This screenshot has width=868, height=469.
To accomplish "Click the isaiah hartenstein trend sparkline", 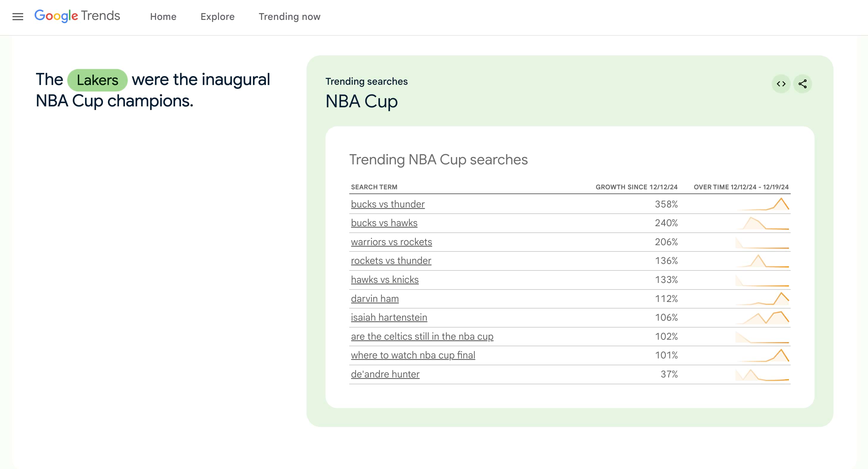I will [762, 317].
